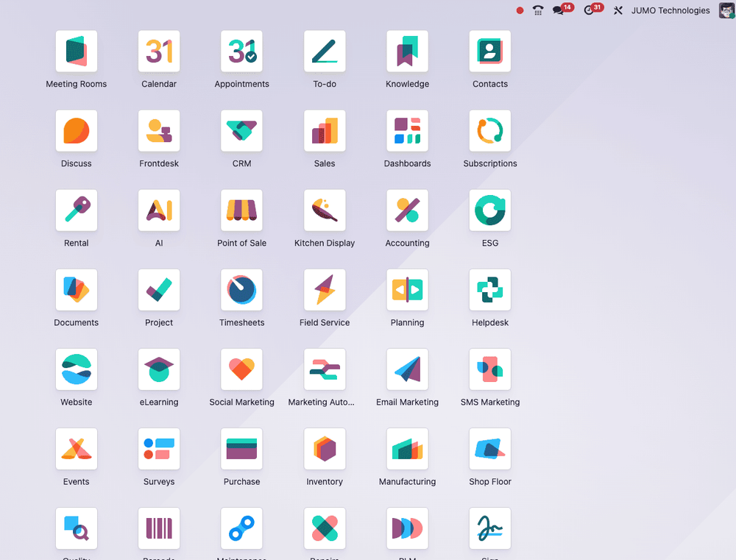The width and height of the screenshot is (736, 560).
Task: Open the JUMO Technologies company switcher
Action: (670, 10)
